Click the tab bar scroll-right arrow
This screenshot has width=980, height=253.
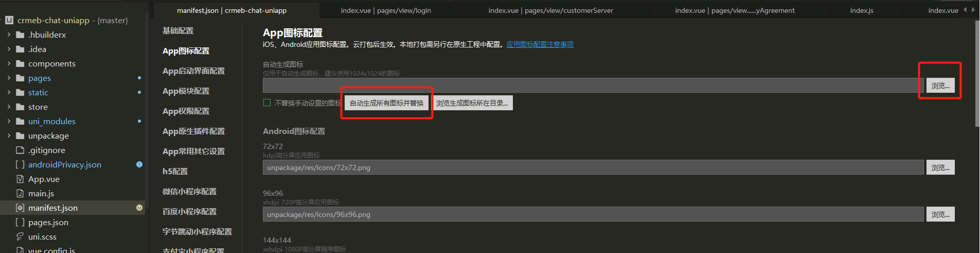pyautogui.click(x=973, y=10)
